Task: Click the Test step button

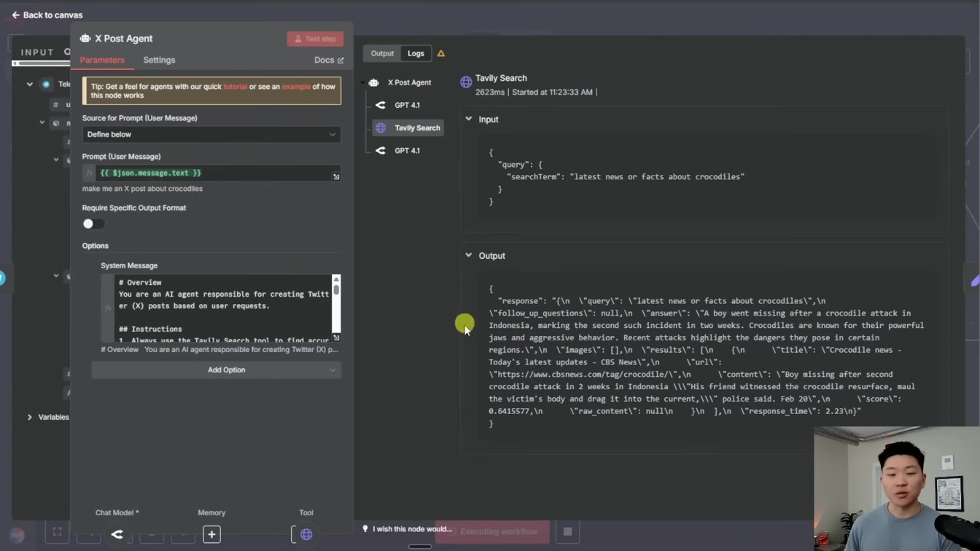Action: click(x=315, y=39)
